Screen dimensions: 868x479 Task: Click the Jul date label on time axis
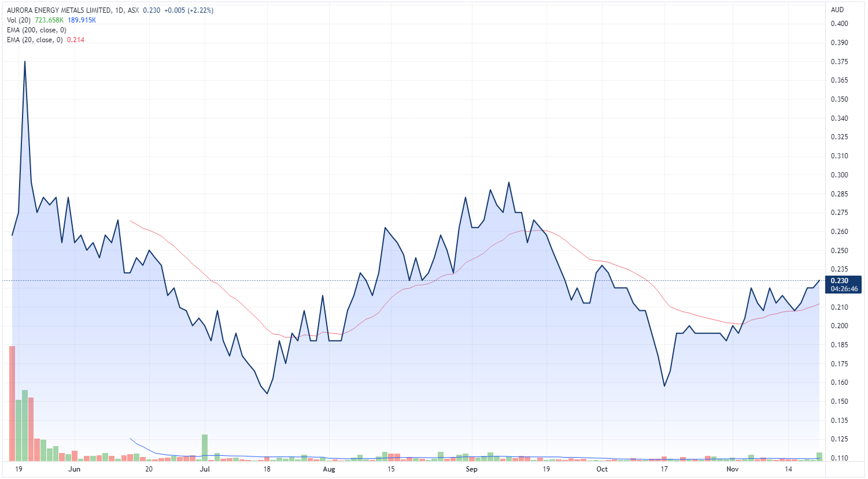(x=205, y=469)
